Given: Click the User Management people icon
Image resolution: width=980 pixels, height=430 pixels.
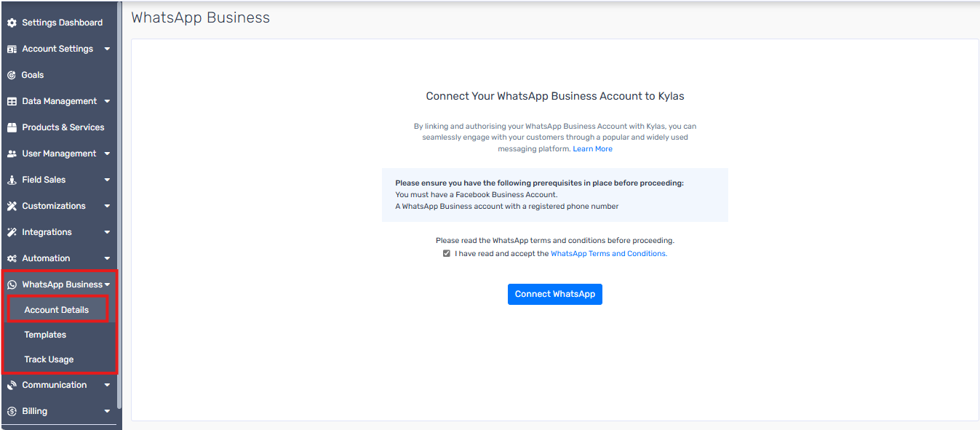Looking at the screenshot, I should coord(12,154).
